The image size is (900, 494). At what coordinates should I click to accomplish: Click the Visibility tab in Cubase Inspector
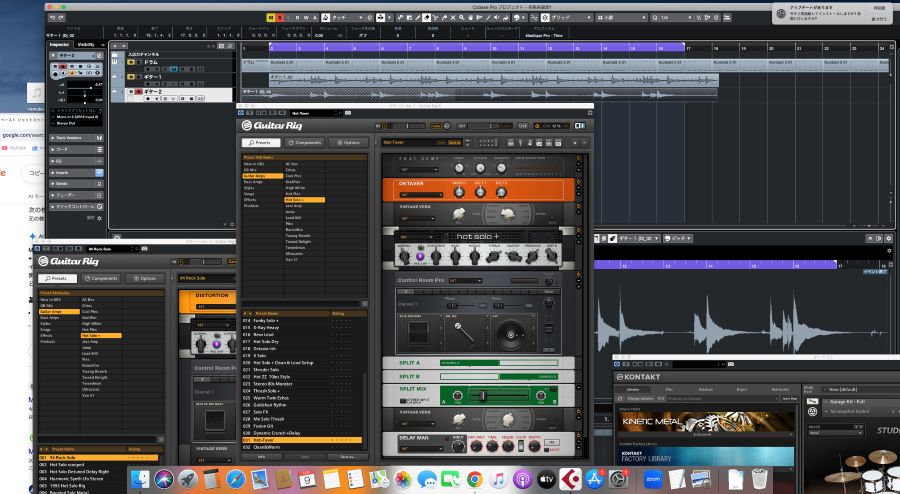86,44
